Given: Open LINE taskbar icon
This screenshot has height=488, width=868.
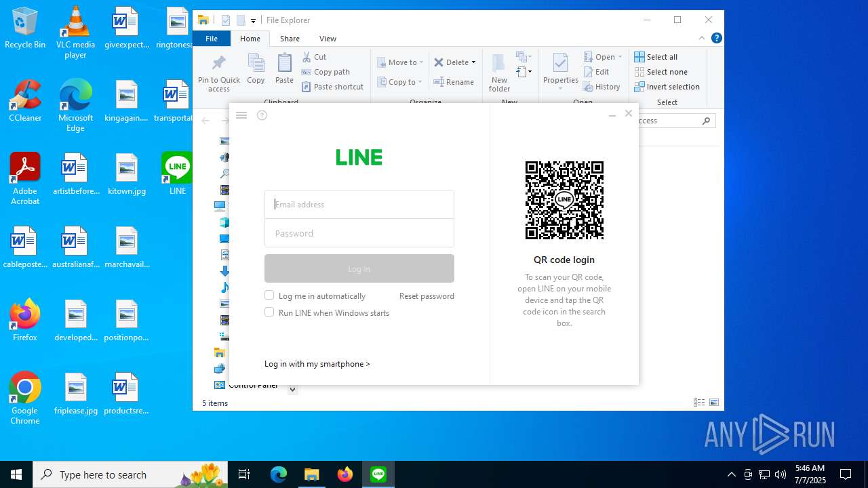Looking at the screenshot, I should pyautogui.click(x=378, y=474).
